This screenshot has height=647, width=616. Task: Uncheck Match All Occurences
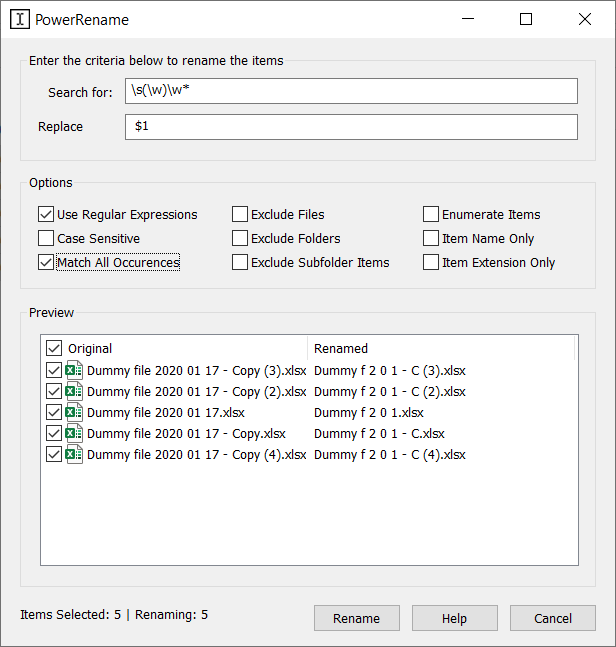tap(46, 262)
